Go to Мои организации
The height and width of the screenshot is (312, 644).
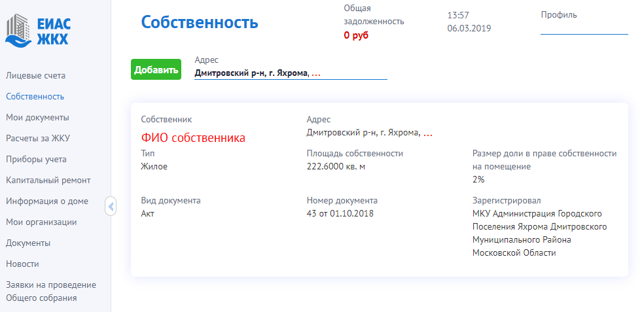41,222
